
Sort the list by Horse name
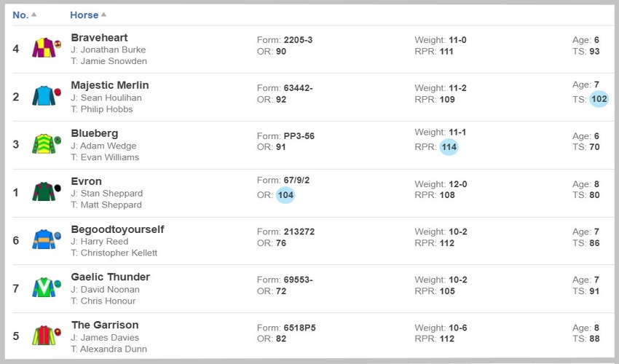84,15
